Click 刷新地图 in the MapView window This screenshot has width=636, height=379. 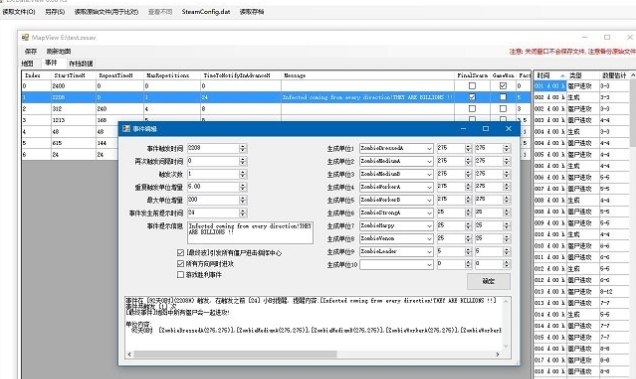[x=58, y=51]
